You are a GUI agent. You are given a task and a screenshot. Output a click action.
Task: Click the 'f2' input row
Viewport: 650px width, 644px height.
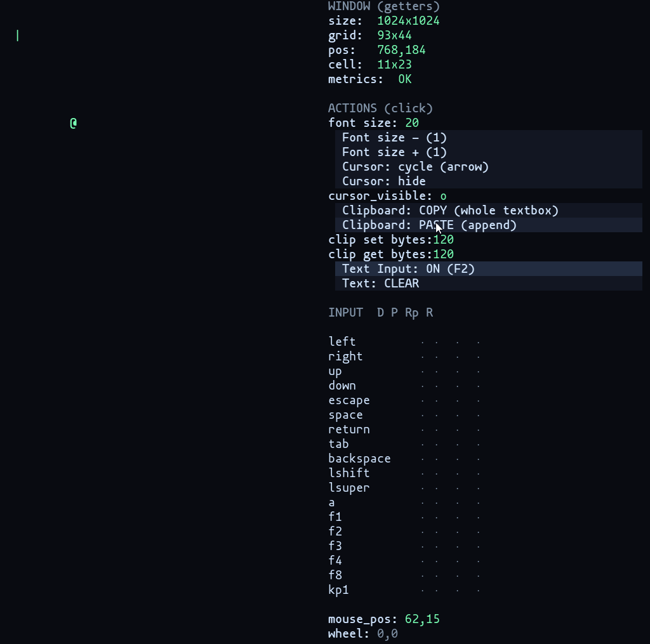tap(404, 531)
